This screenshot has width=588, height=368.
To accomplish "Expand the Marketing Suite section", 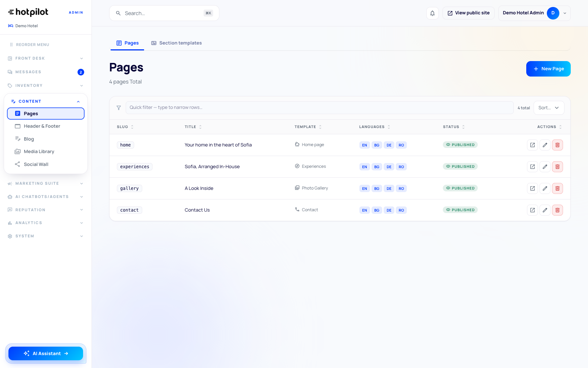I will point(46,184).
